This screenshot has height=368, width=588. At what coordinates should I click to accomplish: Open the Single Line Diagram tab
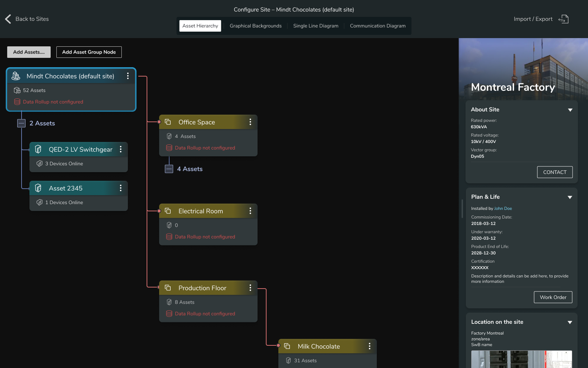(316, 26)
